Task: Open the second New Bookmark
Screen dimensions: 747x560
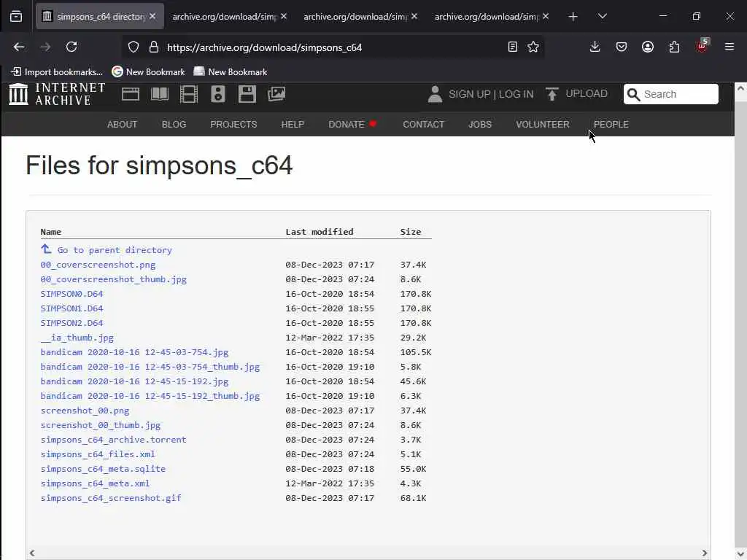Action: tap(231, 72)
